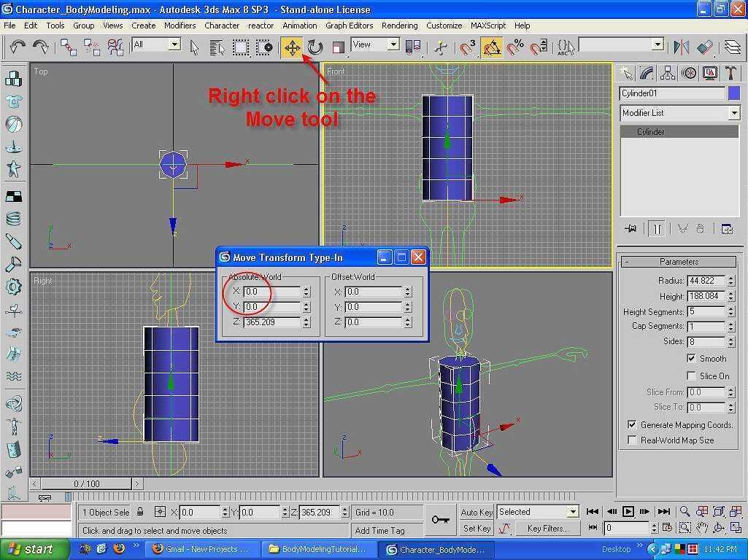The height and width of the screenshot is (560, 748).
Task: Click the 0 / 100 time slider
Action: coord(86,483)
